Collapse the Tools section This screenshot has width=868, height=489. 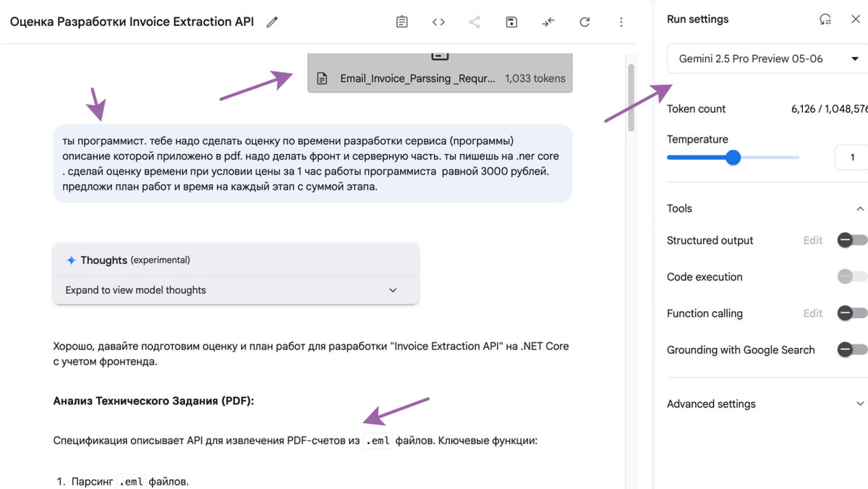tap(859, 208)
